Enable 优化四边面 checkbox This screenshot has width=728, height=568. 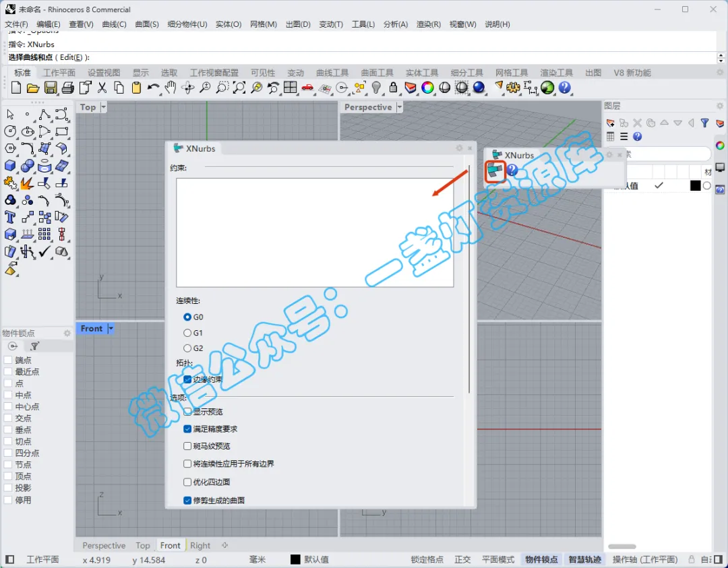coord(187,482)
